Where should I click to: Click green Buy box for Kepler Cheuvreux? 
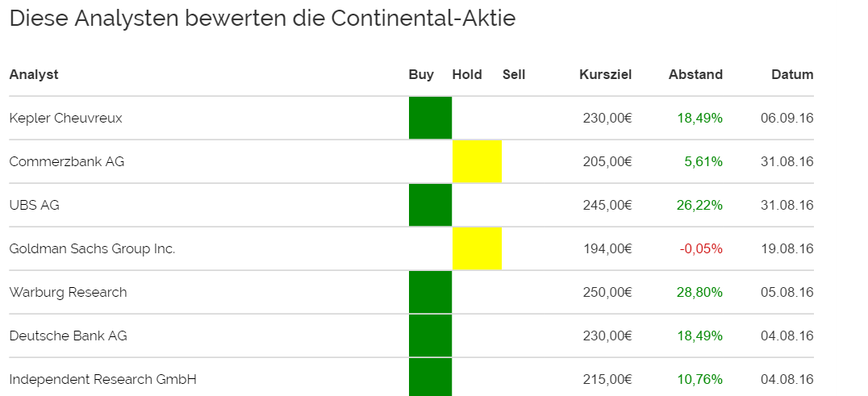pyautogui.click(x=430, y=118)
